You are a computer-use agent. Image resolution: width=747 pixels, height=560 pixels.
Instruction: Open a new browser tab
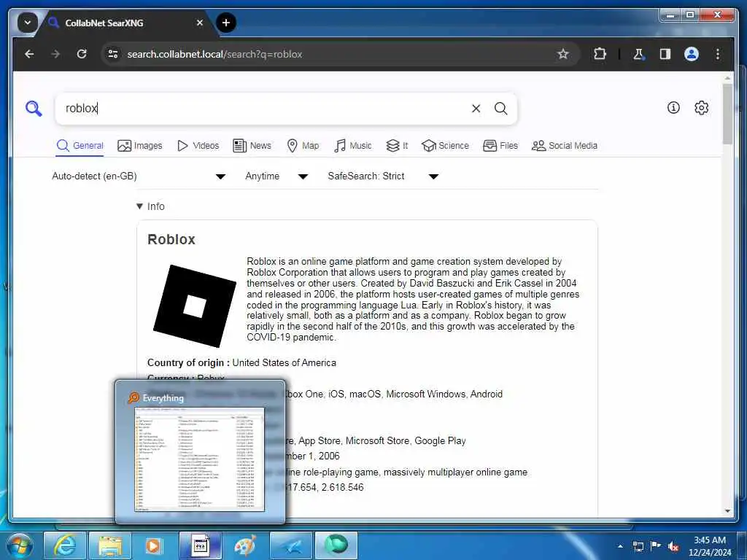pyautogui.click(x=226, y=23)
